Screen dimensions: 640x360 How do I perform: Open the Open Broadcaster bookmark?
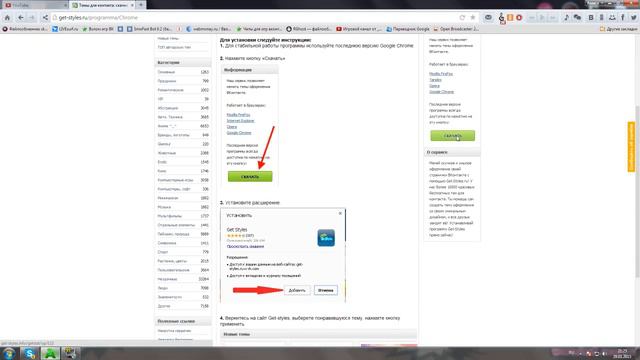click(456, 29)
